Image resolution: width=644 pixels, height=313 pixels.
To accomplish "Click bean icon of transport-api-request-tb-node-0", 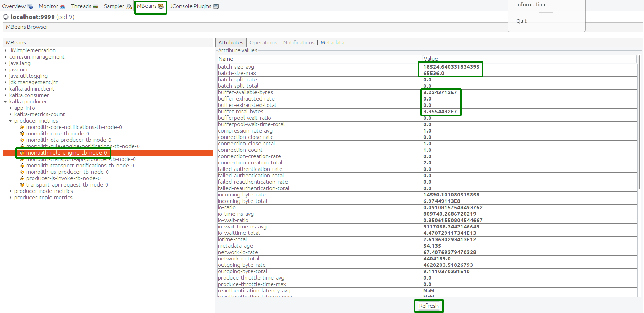I will pos(22,185).
